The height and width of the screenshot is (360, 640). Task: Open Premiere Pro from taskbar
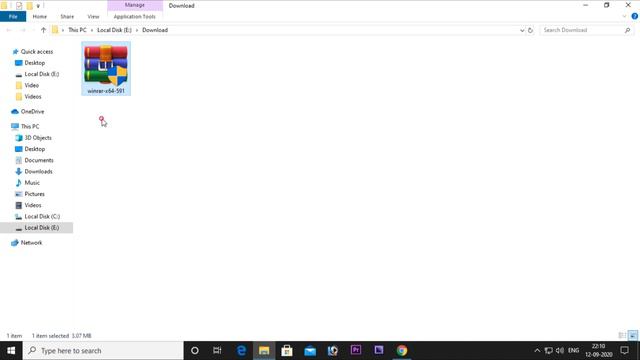356,351
